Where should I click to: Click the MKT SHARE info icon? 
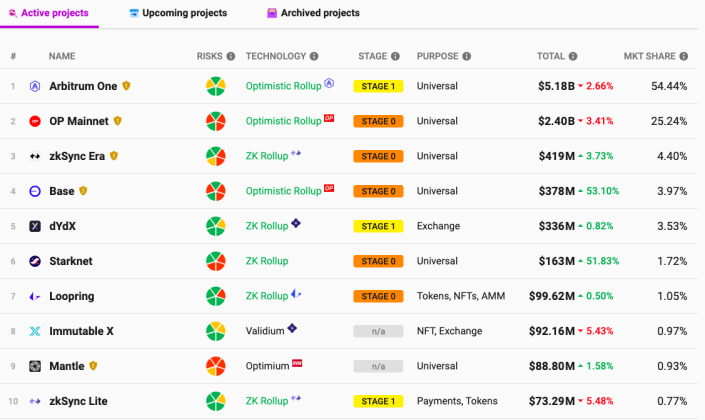683,56
